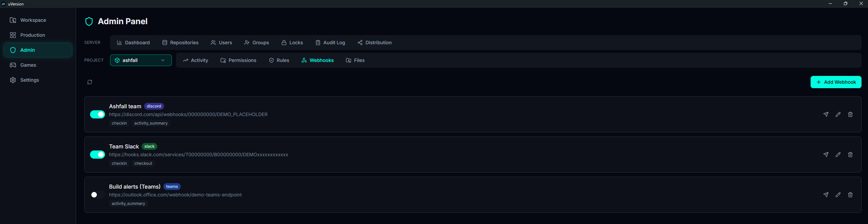Click activity_summary tag on Ashfall team
The image size is (868, 224).
point(151,123)
